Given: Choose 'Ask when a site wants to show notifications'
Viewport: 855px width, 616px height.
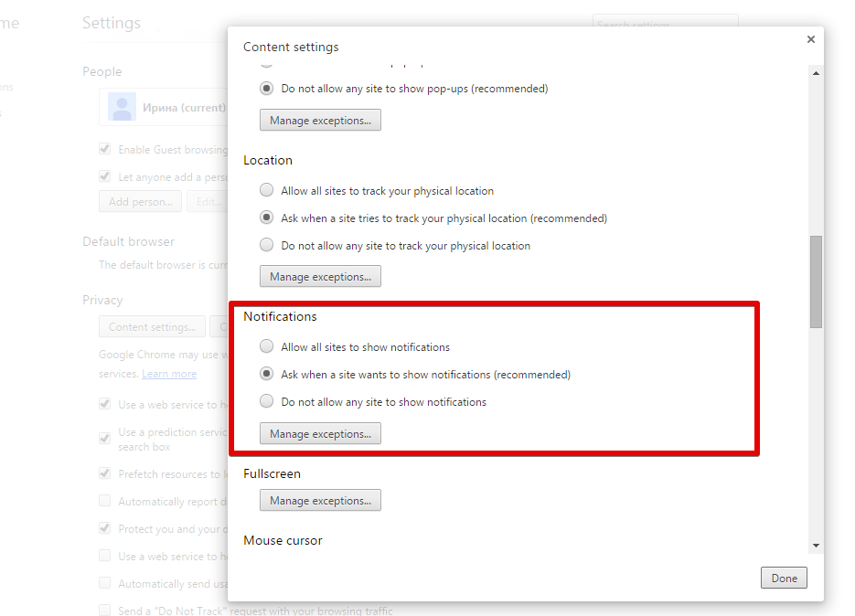Looking at the screenshot, I should (x=266, y=375).
